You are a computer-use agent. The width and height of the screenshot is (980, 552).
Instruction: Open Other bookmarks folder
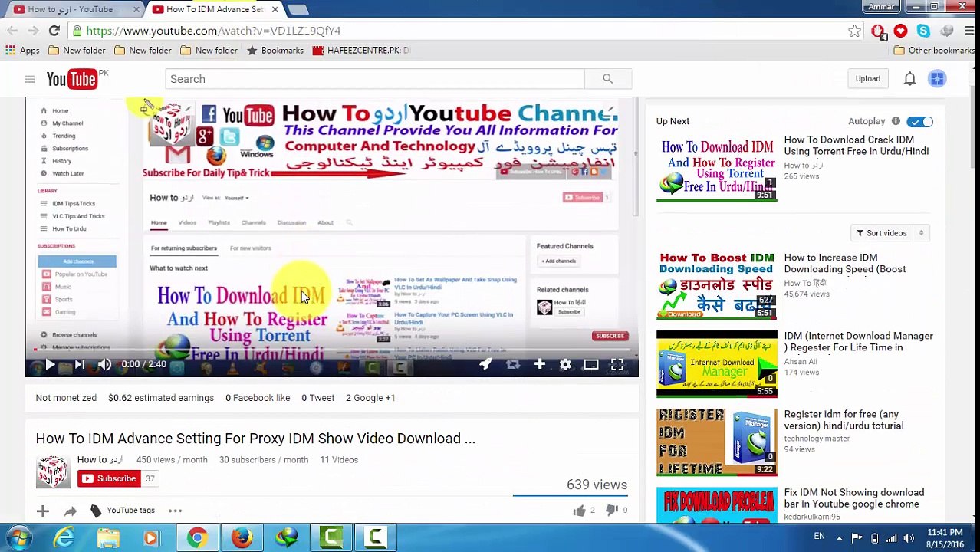(934, 51)
